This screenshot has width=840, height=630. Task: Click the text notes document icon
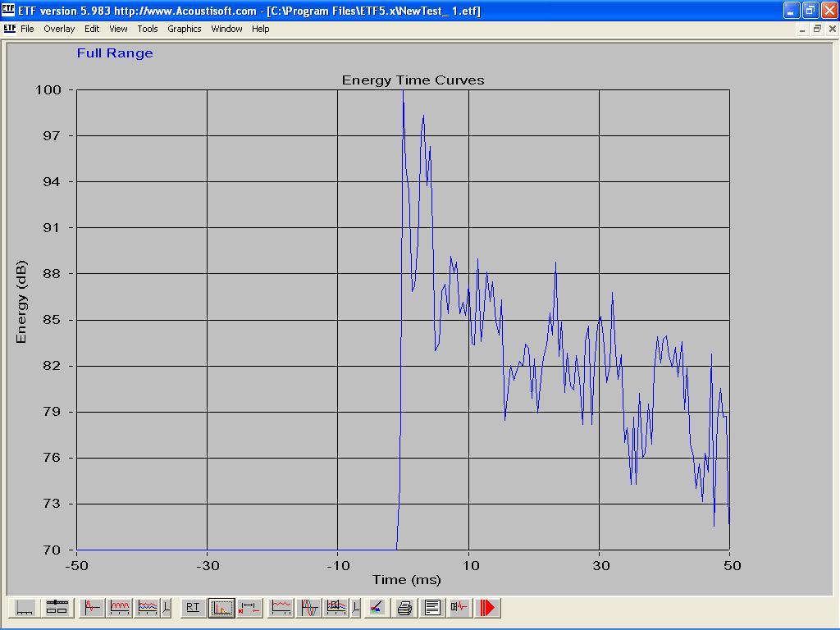432,608
